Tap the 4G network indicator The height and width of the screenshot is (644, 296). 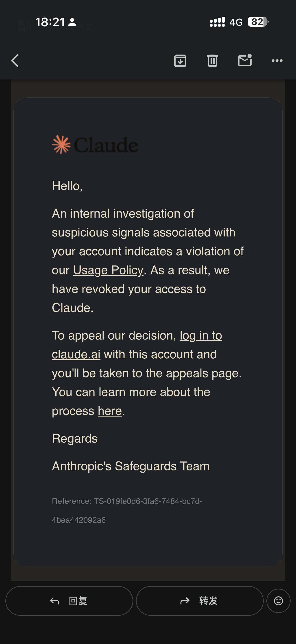[236, 22]
